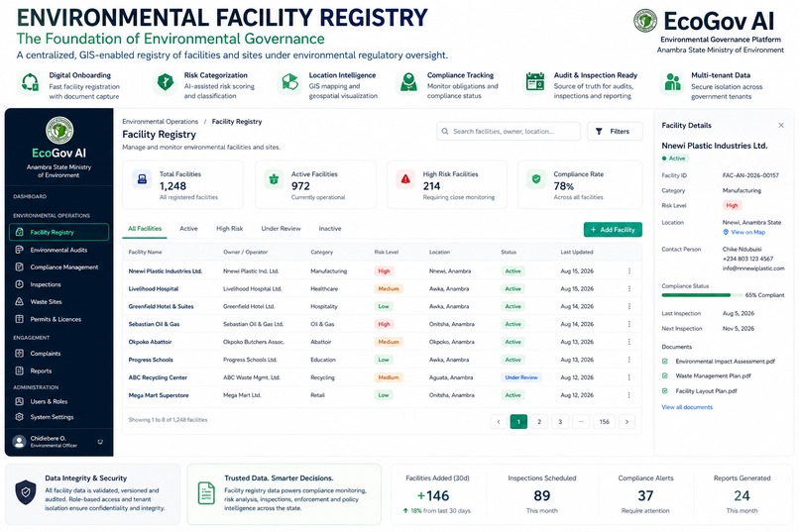Sort by the Risk Level column header
Viewport: 799px width, 532px height.
387,252
